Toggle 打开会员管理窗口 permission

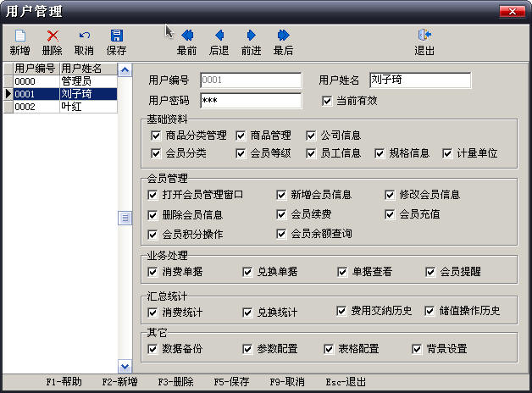152,195
